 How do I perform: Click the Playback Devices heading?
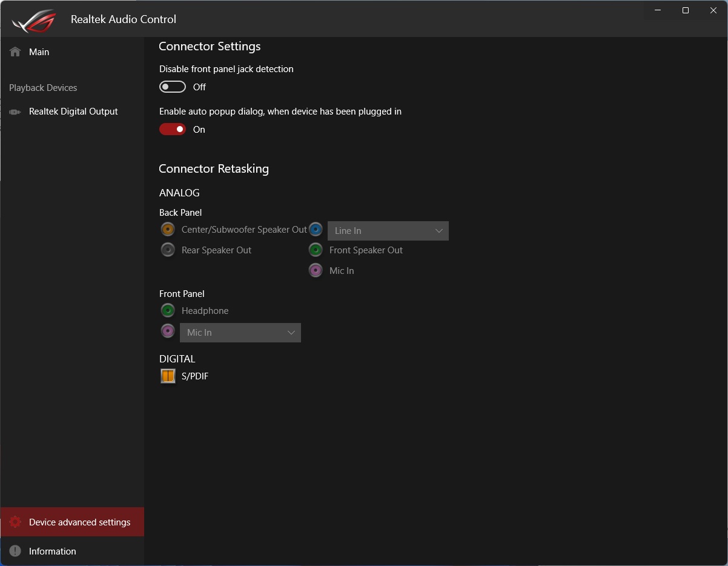43,88
